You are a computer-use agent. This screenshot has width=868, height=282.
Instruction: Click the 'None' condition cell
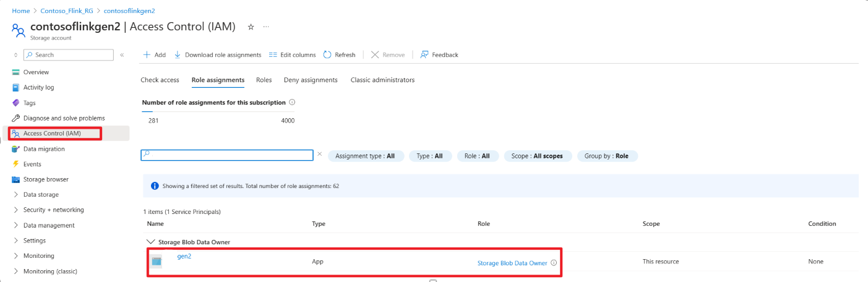(x=815, y=262)
